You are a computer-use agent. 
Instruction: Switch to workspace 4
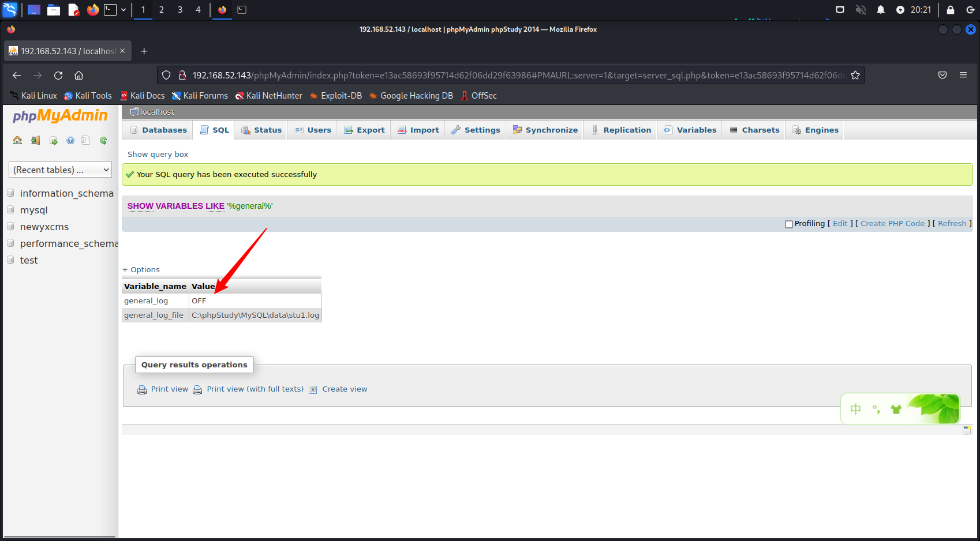(x=198, y=10)
